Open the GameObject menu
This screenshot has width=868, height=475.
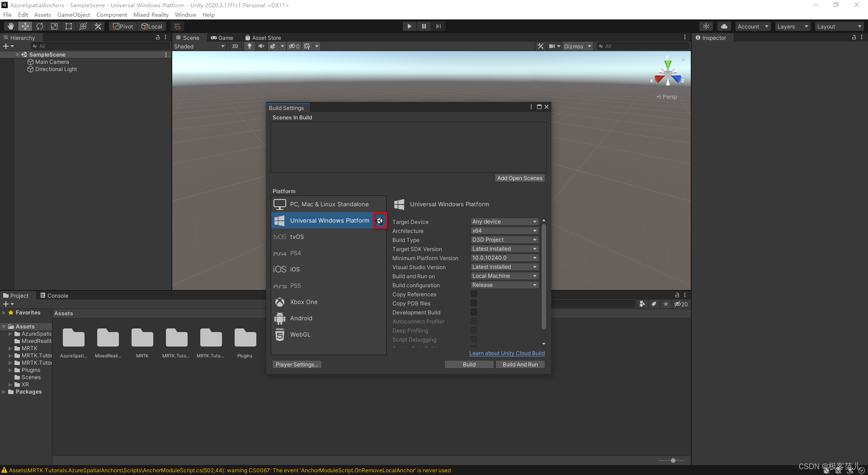tap(74, 14)
